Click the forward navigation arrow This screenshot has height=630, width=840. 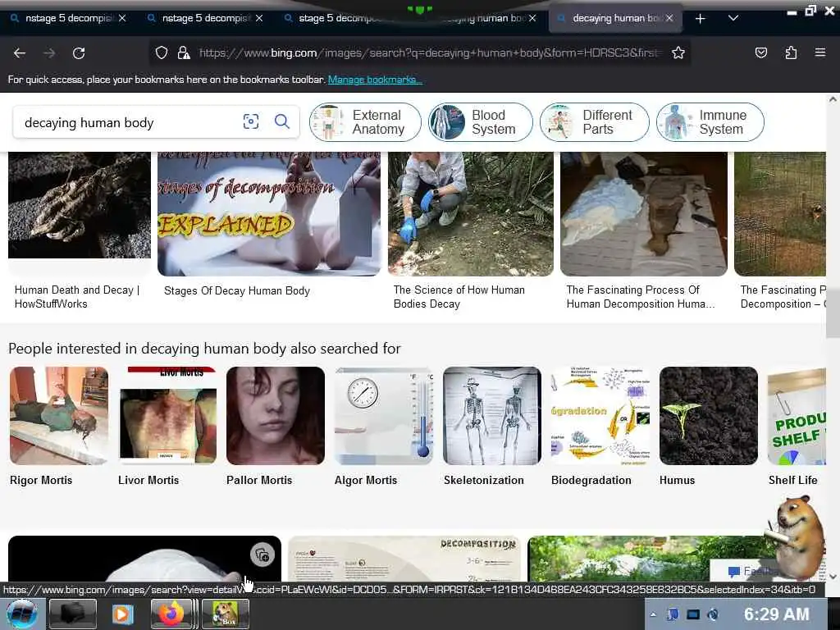pos(49,53)
